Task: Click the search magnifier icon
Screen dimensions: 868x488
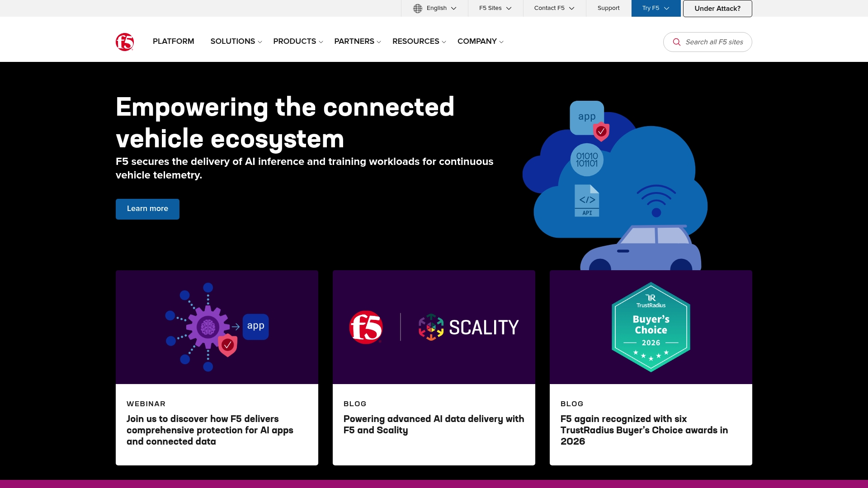Action: coord(677,42)
